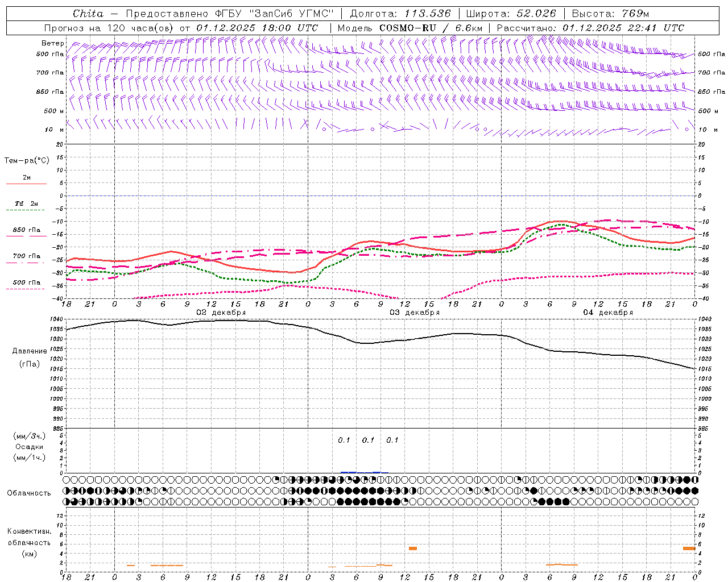Viewport: 728px width, 582px height.
Task: Click the "Высота: 769м" header field
Action: point(610,14)
